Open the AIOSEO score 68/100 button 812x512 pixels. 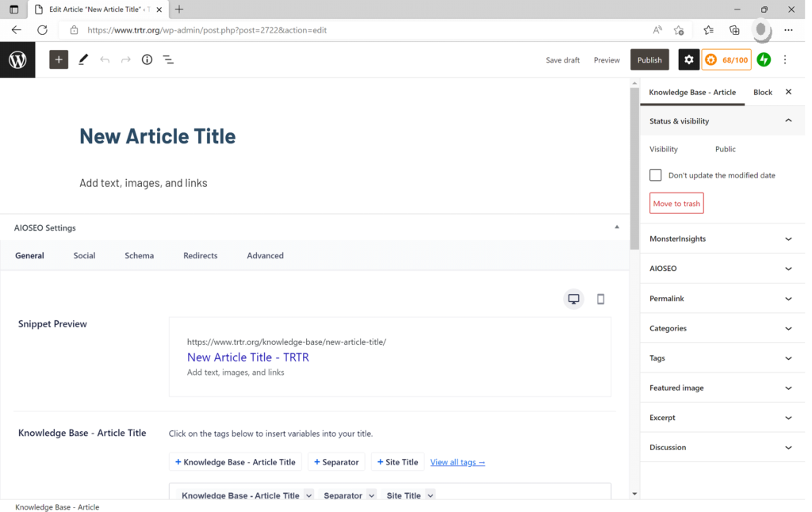tap(726, 59)
